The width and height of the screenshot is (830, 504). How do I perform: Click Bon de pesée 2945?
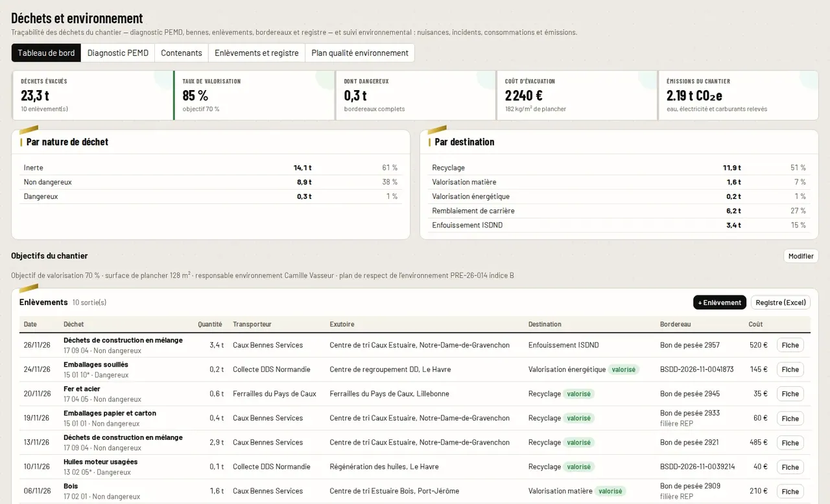pos(690,394)
